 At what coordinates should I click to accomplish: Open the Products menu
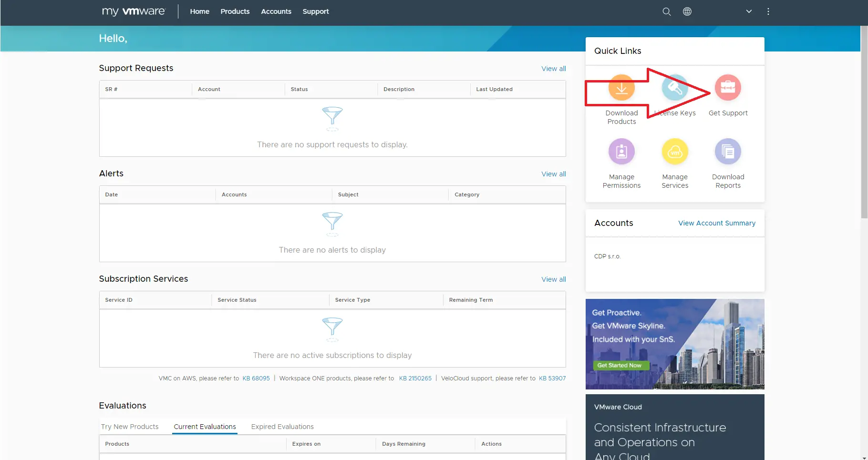(235, 11)
